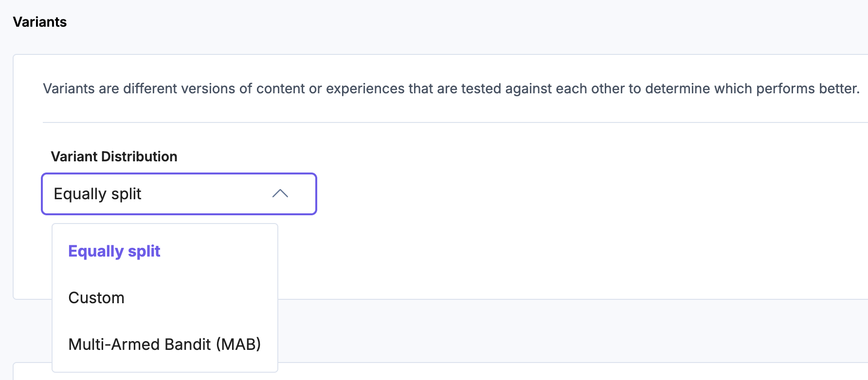Viewport: 868px width, 380px height.
Task: Click the Equally split value inside the field
Action: [97, 194]
